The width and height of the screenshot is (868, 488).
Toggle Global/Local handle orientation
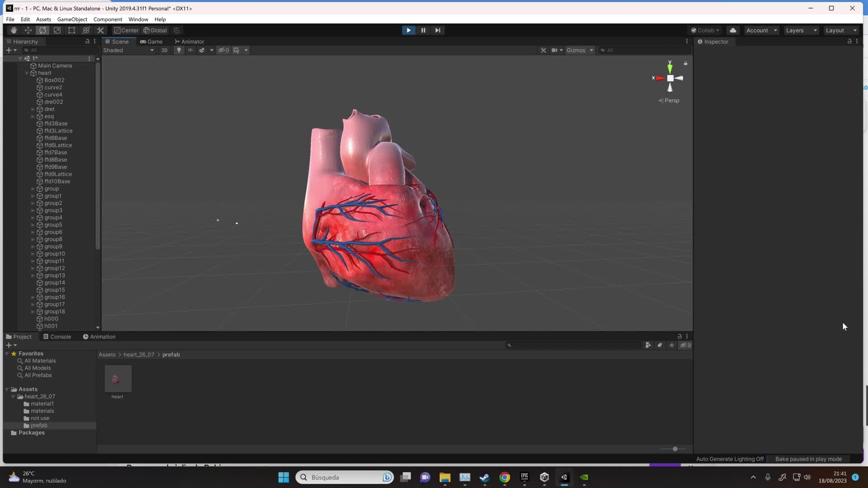pyautogui.click(x=155, y=30)
